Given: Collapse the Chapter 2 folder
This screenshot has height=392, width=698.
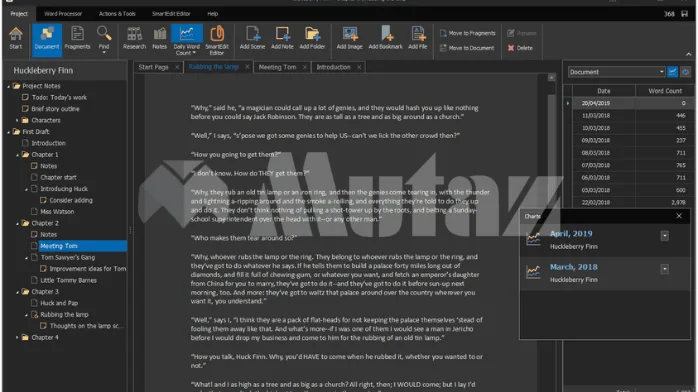Looking at the screenshot, I should point(17,223).
